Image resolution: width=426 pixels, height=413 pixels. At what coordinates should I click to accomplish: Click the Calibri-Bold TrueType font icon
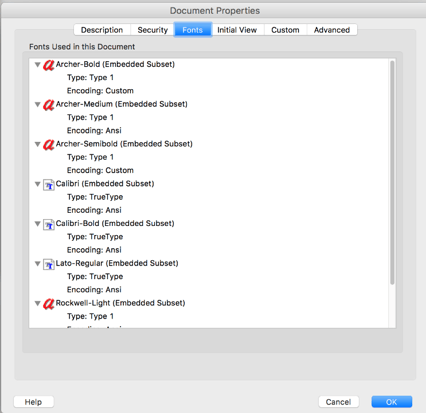(49, 224)
